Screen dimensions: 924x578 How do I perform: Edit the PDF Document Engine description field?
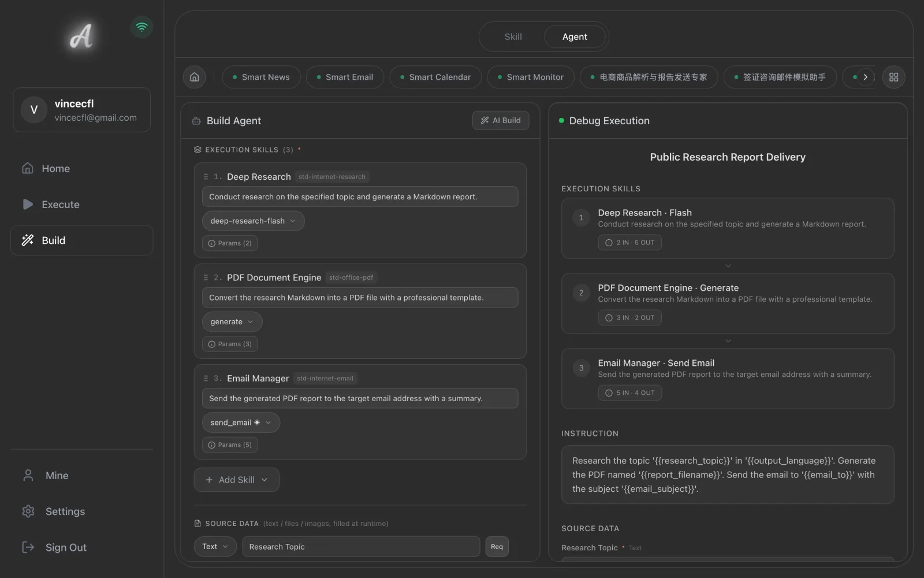(360, 298)
